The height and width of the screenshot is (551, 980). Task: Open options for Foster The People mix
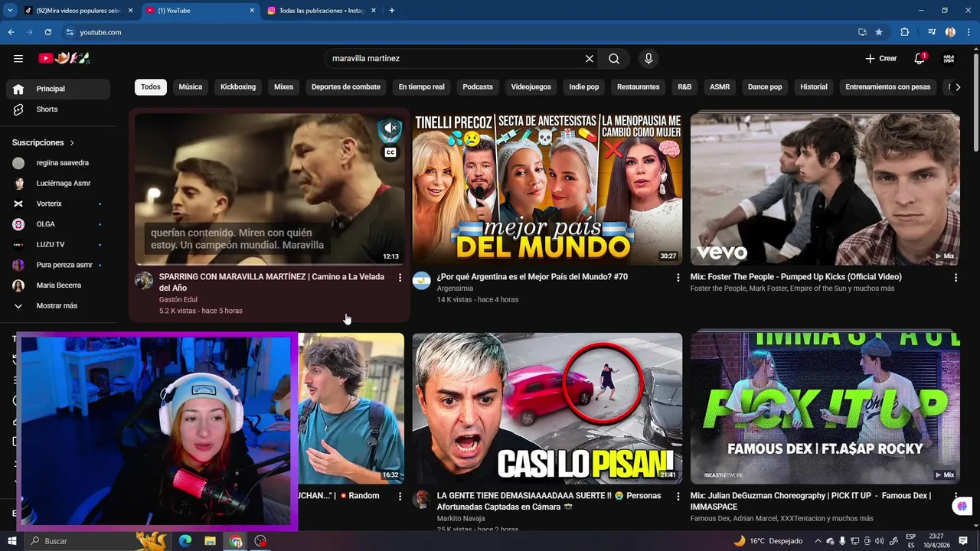tap(955, 277)
